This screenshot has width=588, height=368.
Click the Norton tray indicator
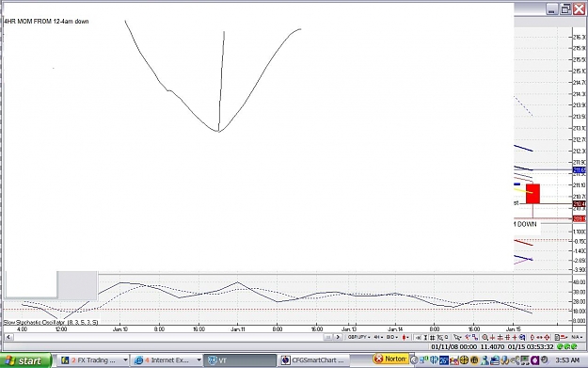(x=390, y=359)
